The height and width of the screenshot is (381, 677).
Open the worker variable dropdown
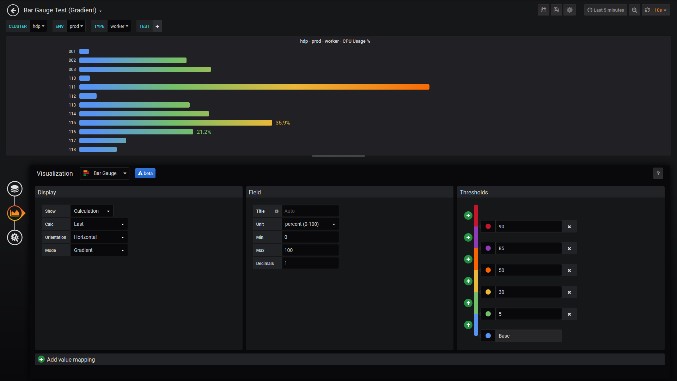click(x=119, y=26)
